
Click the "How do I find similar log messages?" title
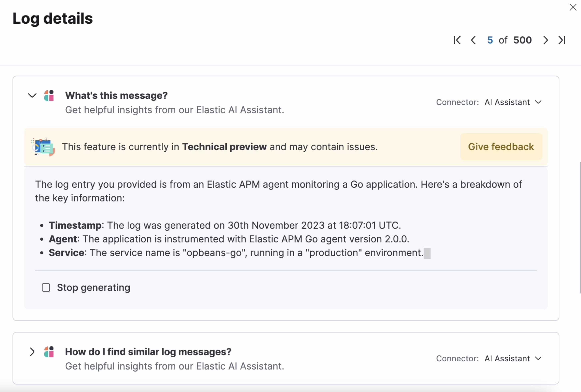click(148, 352)
